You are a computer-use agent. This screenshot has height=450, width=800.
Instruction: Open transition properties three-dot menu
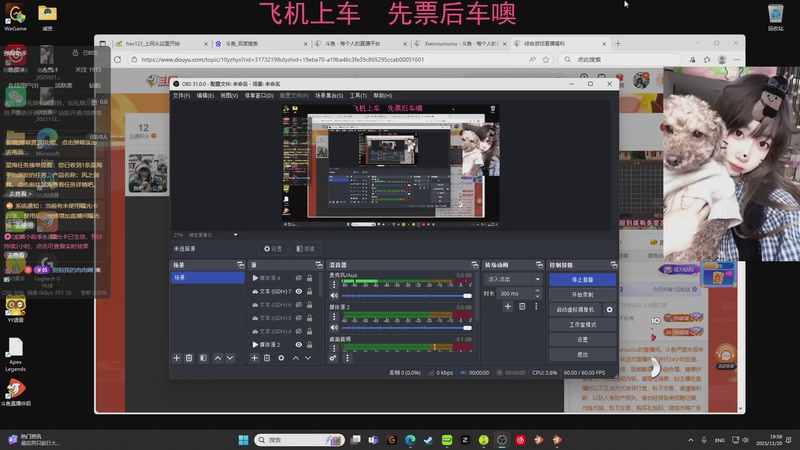coord(536,306)
